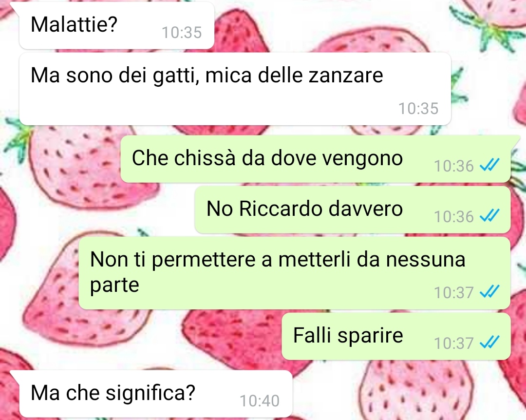Tap the 10:40 timestamp on 'Ma che significa?'
This screenshot has width=526, height=420.
point(260,401)
